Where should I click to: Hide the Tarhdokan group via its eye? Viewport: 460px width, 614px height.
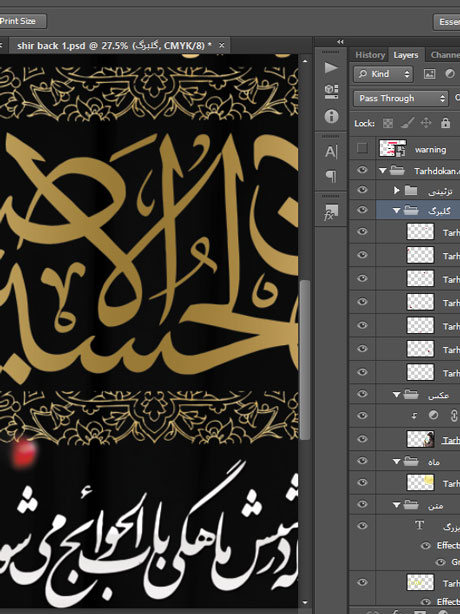pos(362,170)
